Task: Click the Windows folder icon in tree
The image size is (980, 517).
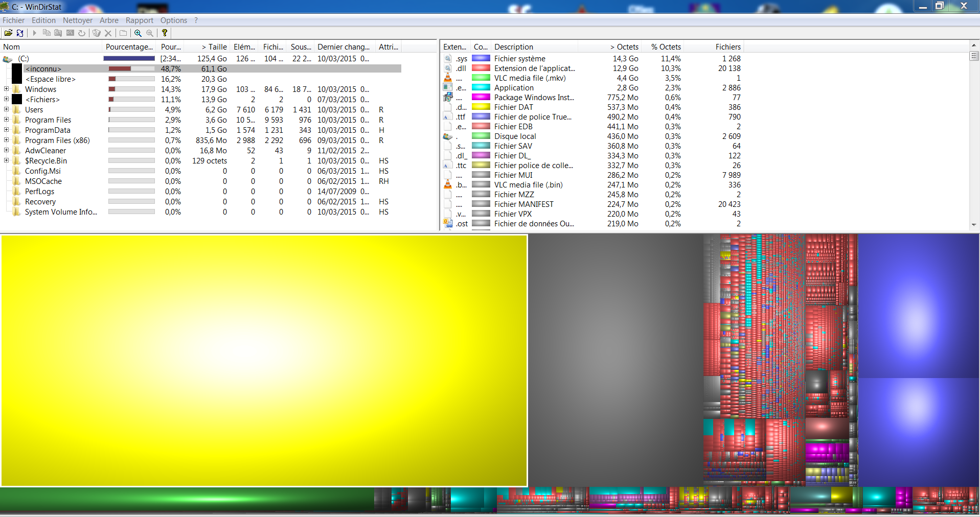Action: (x=17, y=89)
